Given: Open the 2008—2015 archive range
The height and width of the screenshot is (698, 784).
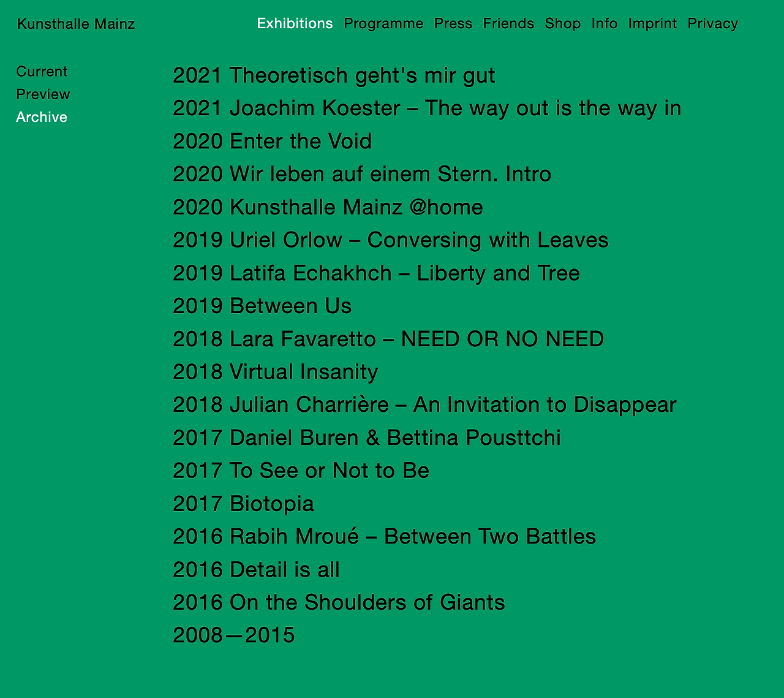Looking at the screenshot, I should point(233,636).
